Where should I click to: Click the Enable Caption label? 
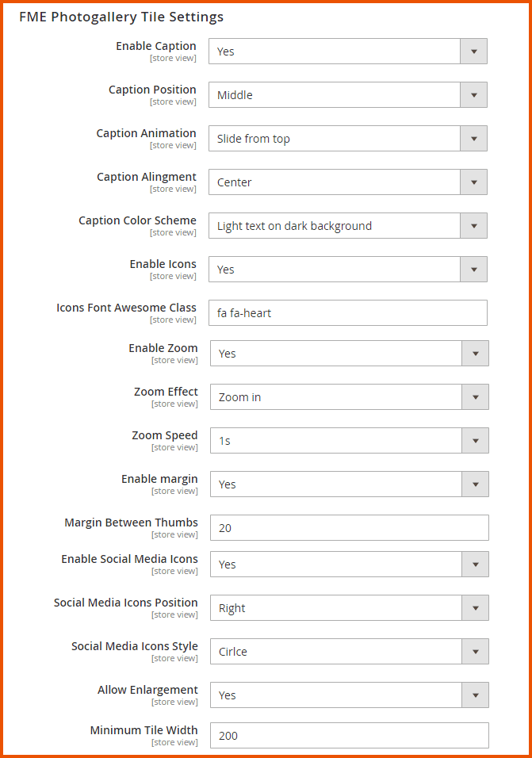[156, 46]
